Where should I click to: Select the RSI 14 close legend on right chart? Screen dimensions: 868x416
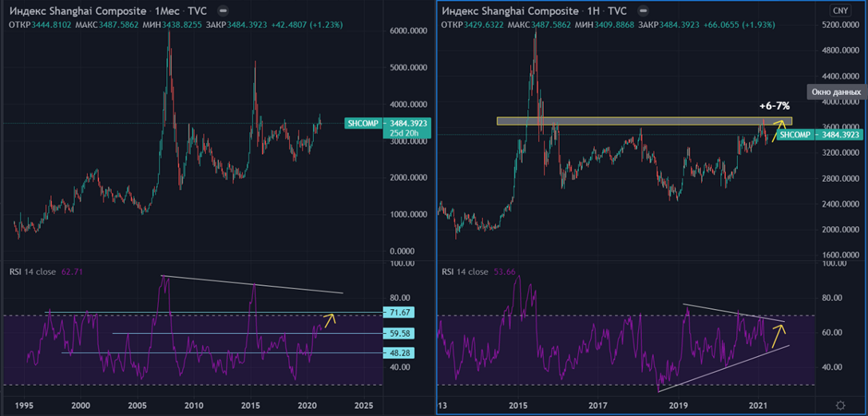[x=466, y=272]
